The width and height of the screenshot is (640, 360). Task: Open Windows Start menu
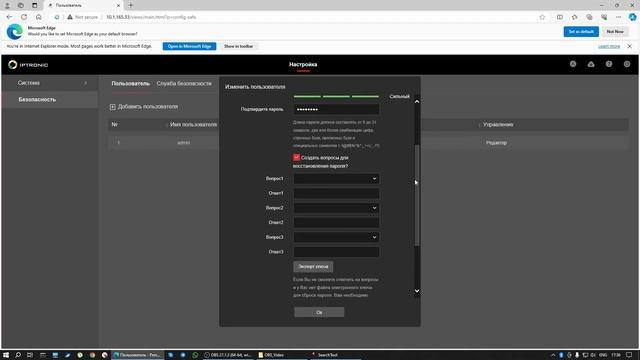point(6,355)
